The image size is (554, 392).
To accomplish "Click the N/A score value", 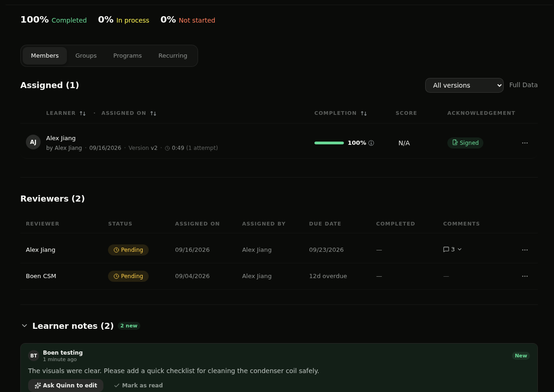I will tap(404, 143).
